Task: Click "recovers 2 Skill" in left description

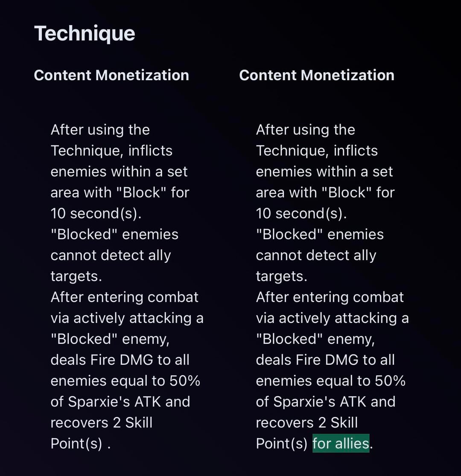Action: tap(101, 422)
